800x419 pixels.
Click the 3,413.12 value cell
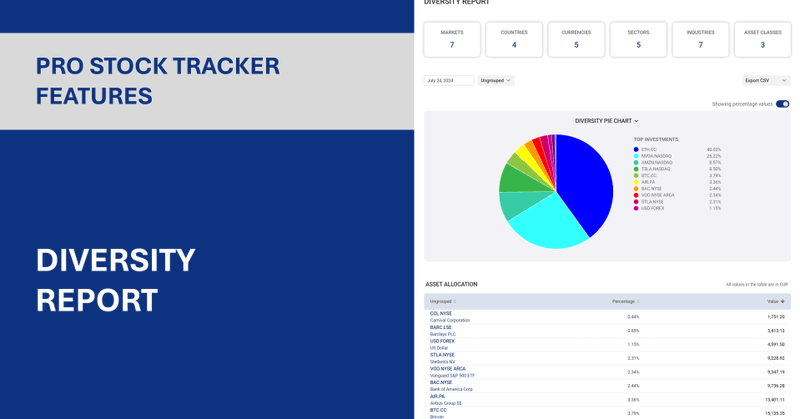[x=776, y=331]
